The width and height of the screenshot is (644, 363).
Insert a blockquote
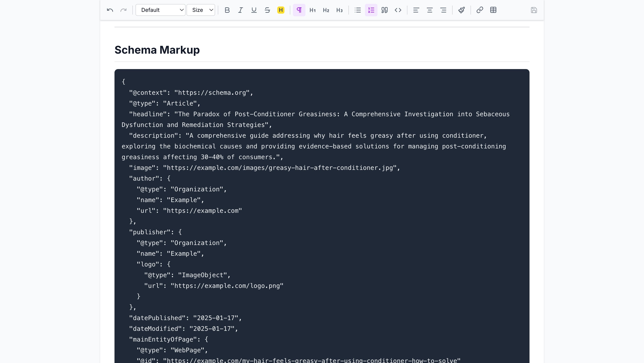click(384, 10)
